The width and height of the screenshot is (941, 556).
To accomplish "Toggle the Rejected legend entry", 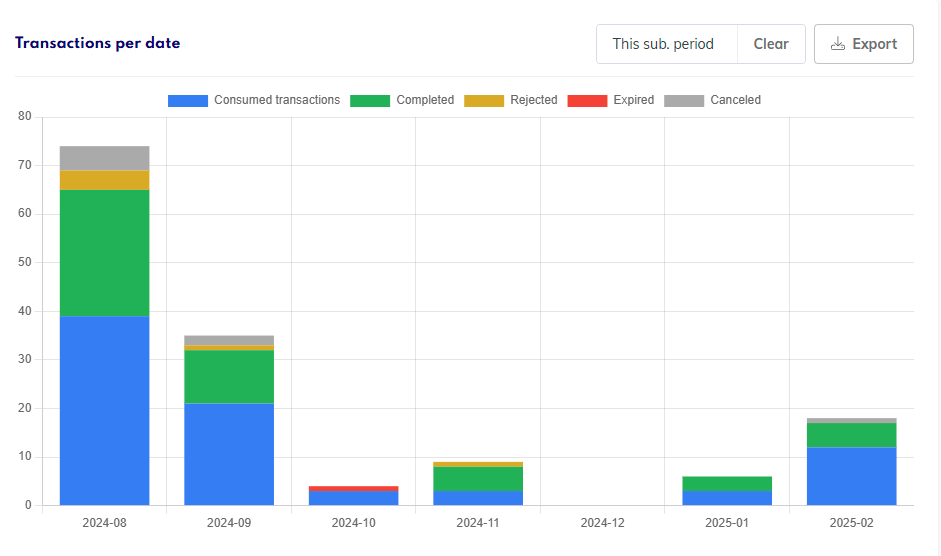I will tap(533, 100).
